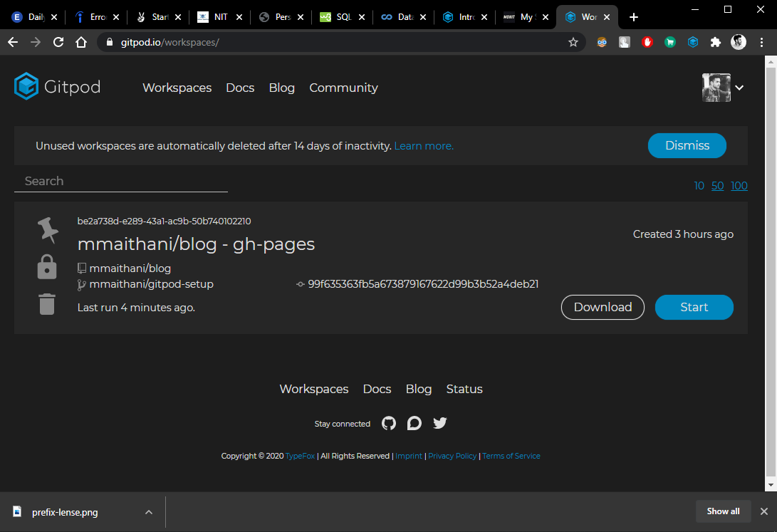Show 10 workspaces per page
Image resolution: width=777 pixels, height=532 pixels.
(699, 186)
